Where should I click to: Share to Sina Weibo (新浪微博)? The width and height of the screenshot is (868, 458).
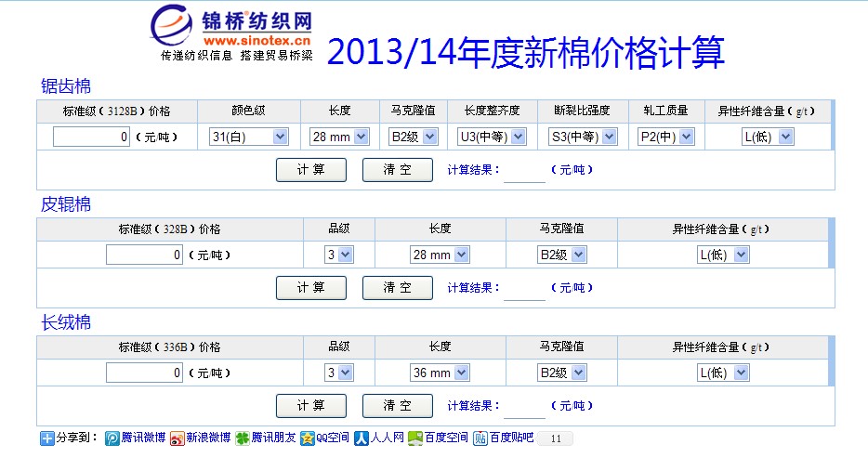point(201,438)
